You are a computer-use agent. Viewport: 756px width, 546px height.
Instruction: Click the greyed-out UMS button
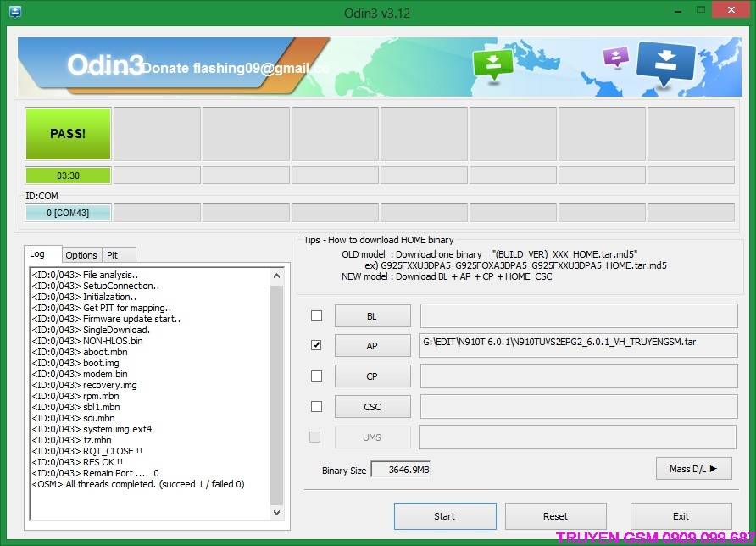pos(373,437)
